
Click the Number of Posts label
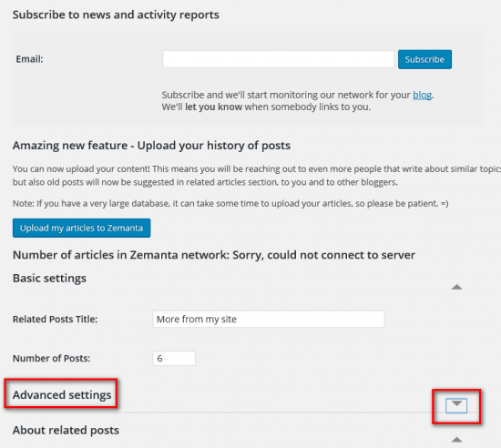click(x=51, y=358)
